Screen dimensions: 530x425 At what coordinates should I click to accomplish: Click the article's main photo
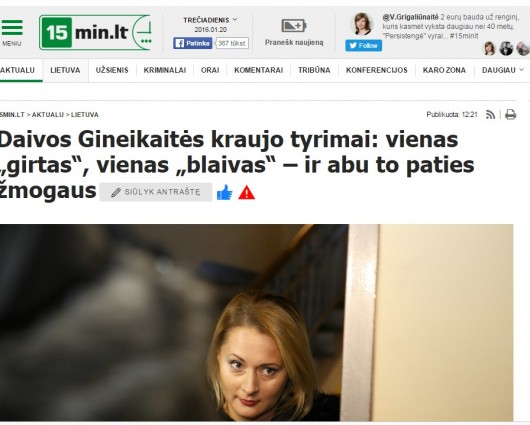(257, 323)
